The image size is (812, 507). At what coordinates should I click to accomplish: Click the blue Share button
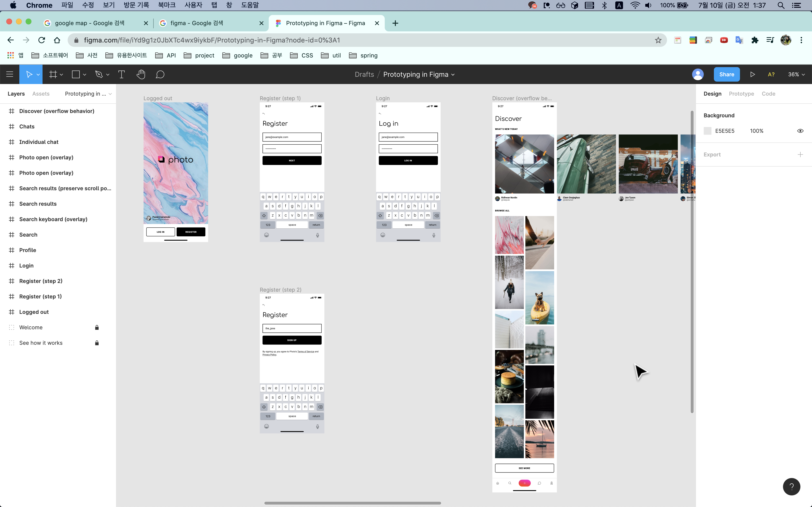(726, 74)
